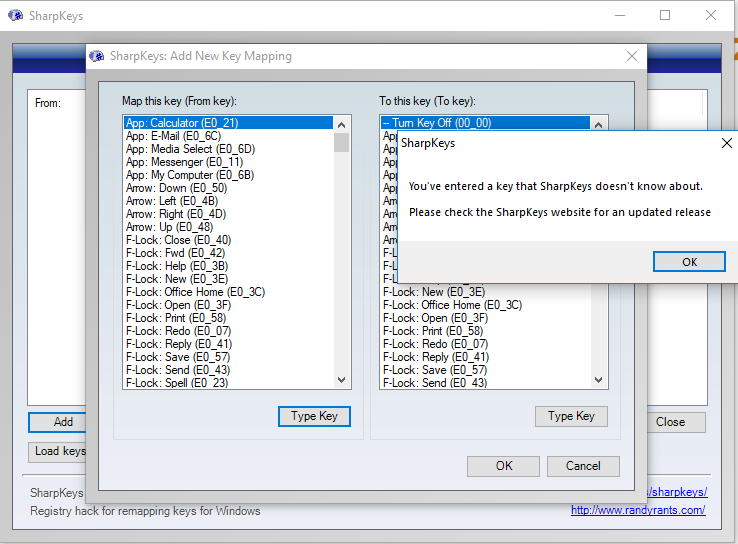Select App: Calculator (E0_21) in From list

pyautogui.click(x=228, y=123)
